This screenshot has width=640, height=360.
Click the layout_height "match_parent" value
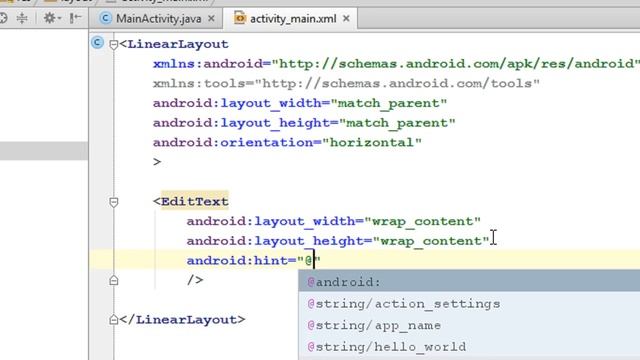(397, 123)
